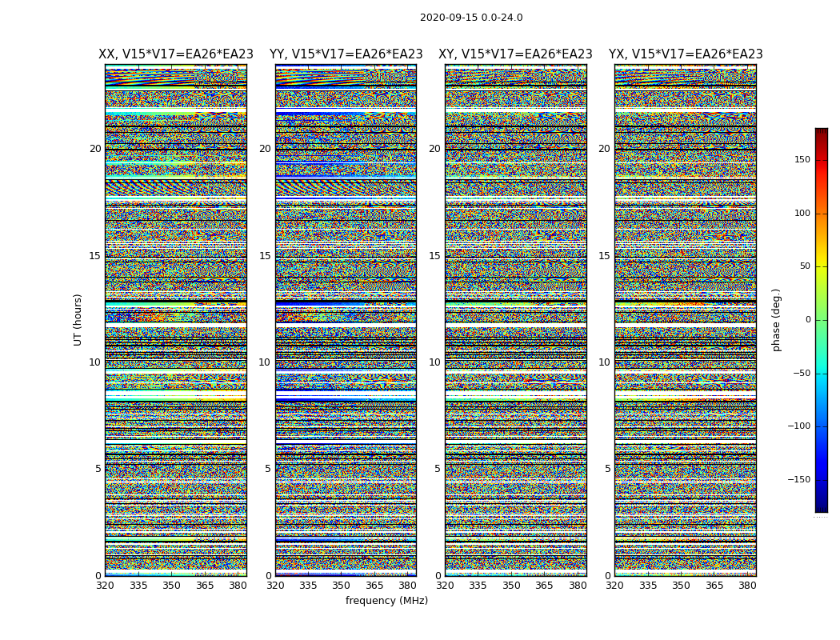Click the phase colorbar gradient strip
This screenshot has width=840, height=640.
click(822, 320)
